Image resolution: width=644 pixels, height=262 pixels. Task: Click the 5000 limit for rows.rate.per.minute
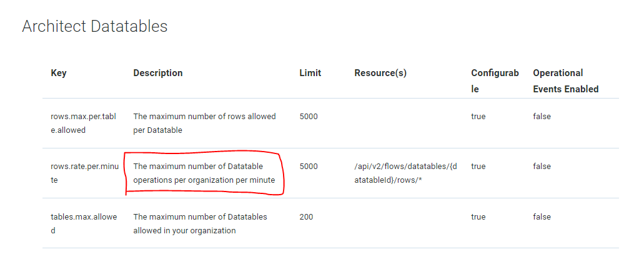click(x=309, y=167)
